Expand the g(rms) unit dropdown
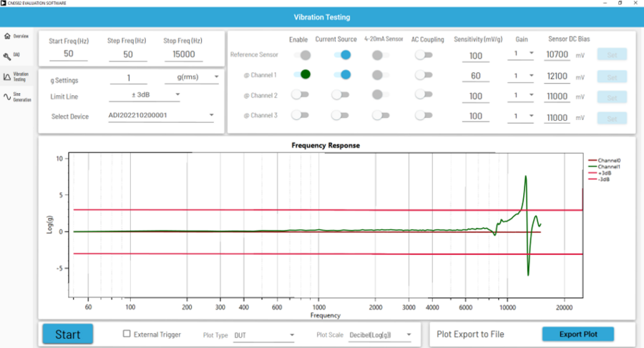The image size is (644, 348). pos(192,77)
